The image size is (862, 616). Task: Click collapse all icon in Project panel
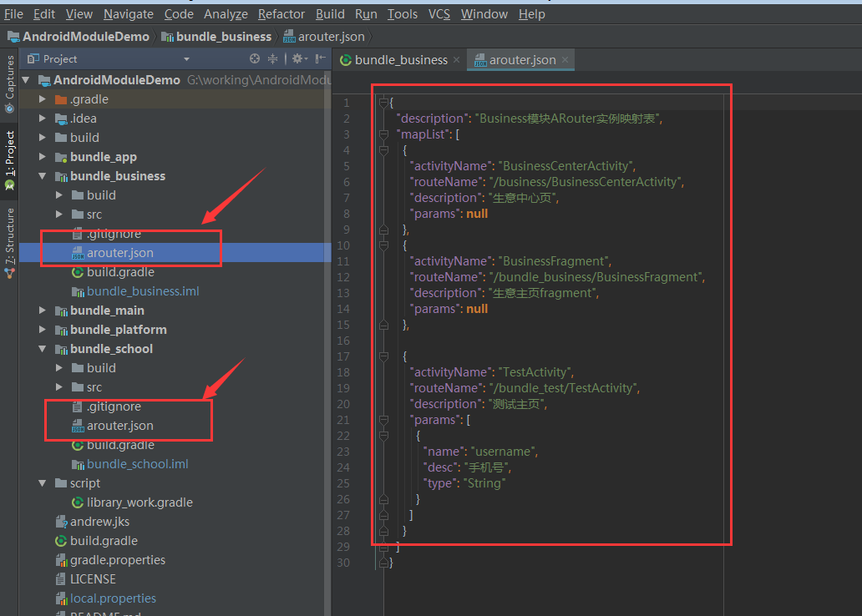(x=272, y=58)
